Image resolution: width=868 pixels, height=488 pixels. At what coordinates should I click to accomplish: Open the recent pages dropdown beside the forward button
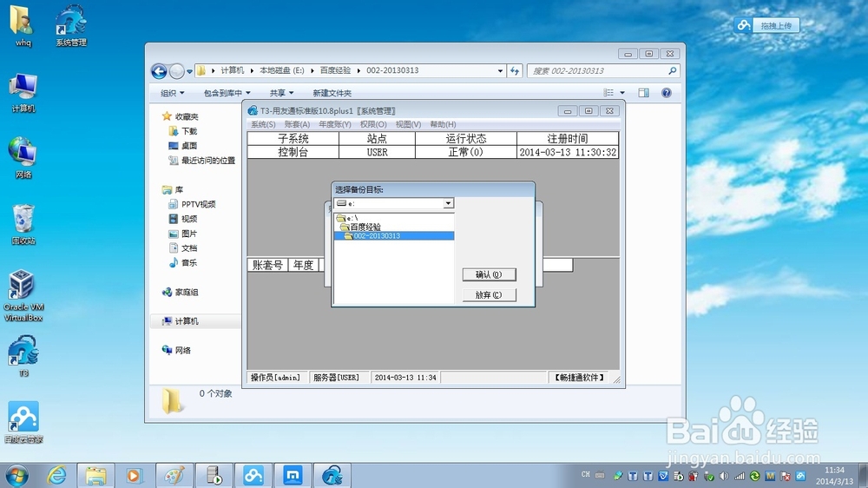pyautogui.click(x=189, y=71)
